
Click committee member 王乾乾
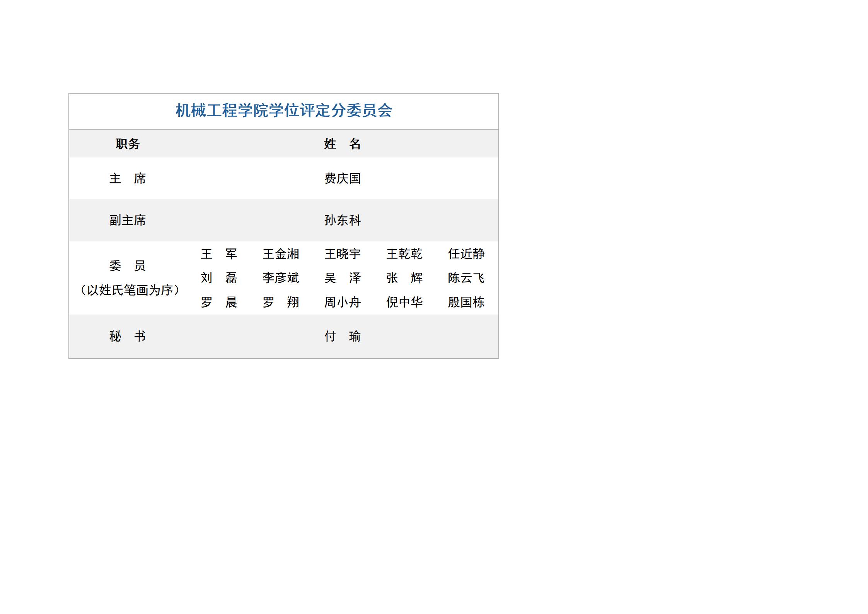tap(404, 254)
